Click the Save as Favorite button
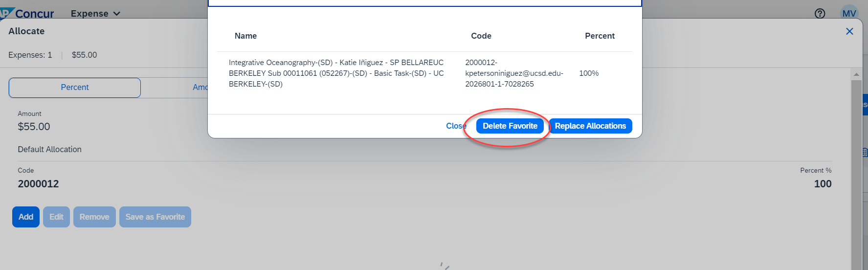Image resolution: width=868 pixels, height=270 pixels. (x=155, y=217)
